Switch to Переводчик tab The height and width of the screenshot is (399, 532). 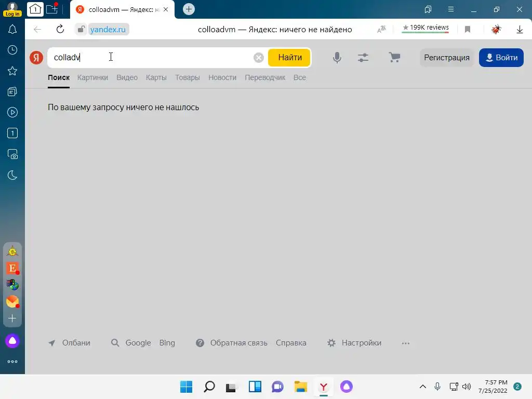coord(265,78)
